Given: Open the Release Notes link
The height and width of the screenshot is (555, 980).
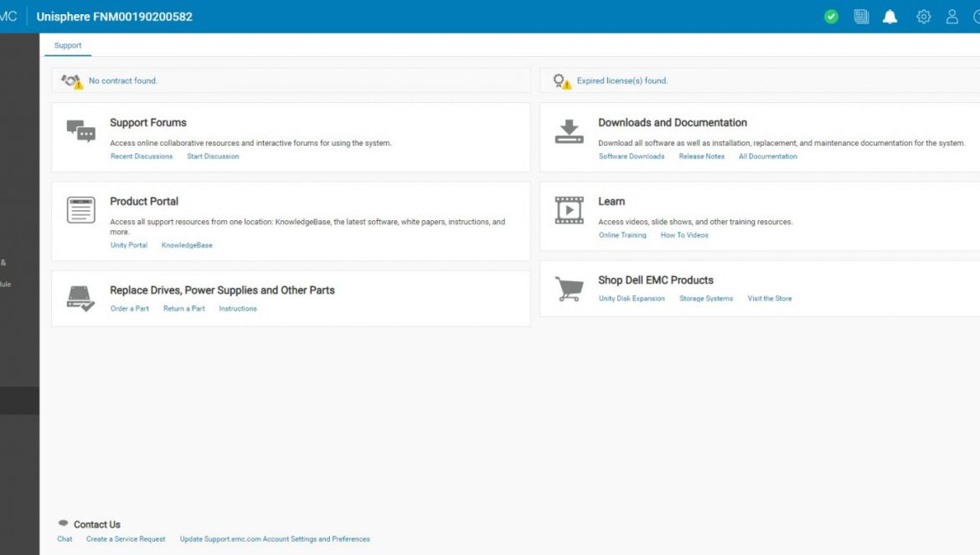Looking at the screenshot, I should pos(701,156).
